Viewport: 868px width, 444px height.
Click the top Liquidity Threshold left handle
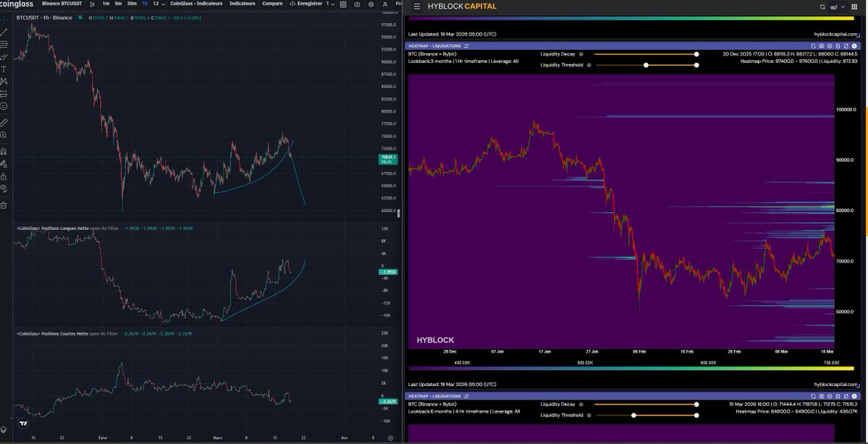(645, 65)
